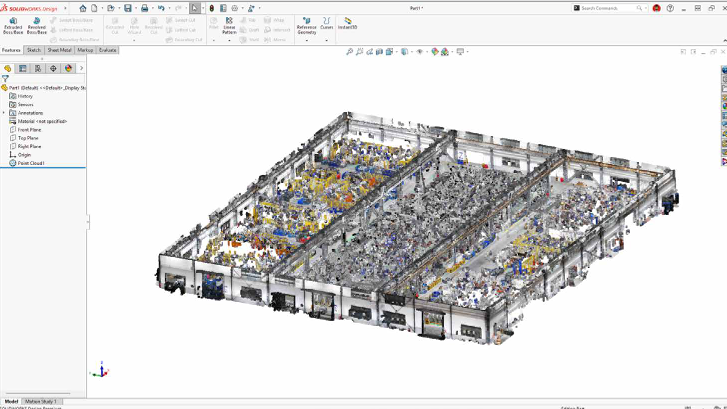The image size is (727, 409).
Task: Open the Model bottom tab
Action: 11,401
